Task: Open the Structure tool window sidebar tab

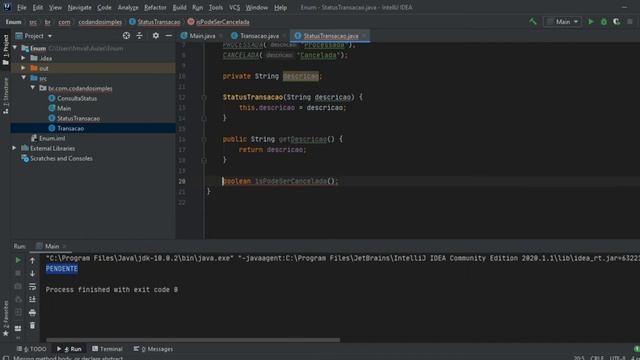Action: pyautogui.click(x=5, y=96)
